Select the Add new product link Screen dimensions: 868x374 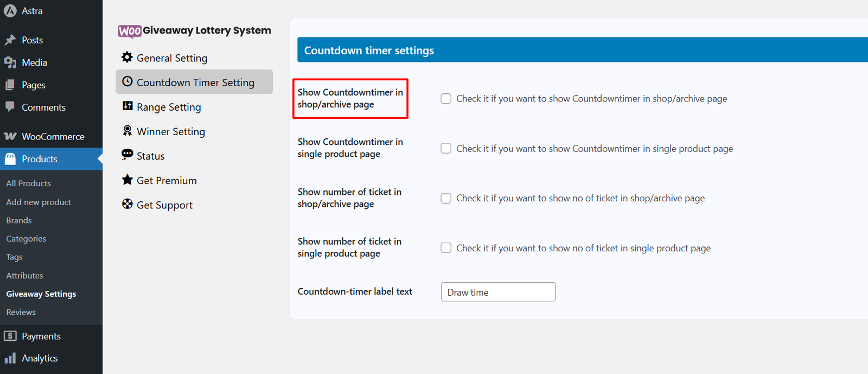(39, 202)
